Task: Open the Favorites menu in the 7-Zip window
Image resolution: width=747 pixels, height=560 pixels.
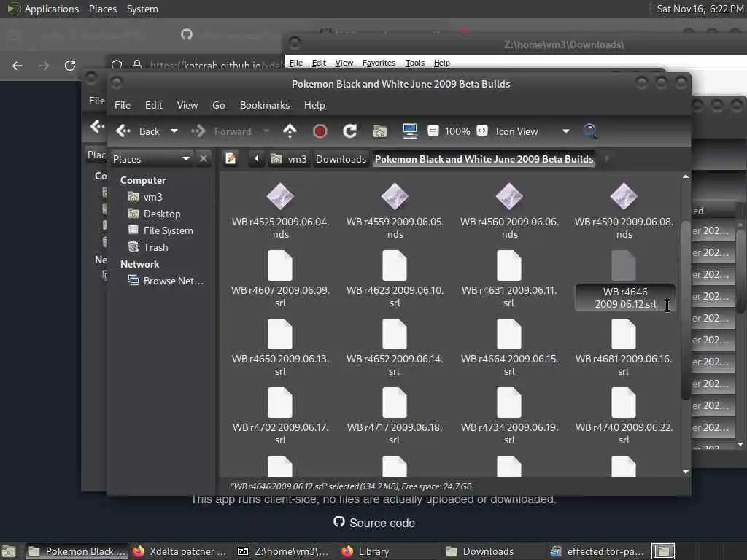Action: [x=379, y=63]
